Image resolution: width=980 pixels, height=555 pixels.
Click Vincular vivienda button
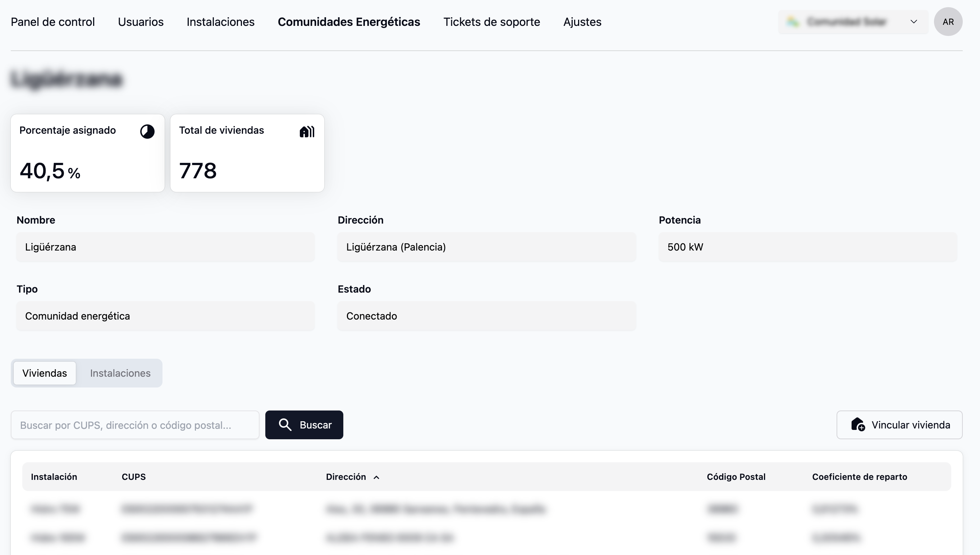pyautogui.click(x=899, y=425)
